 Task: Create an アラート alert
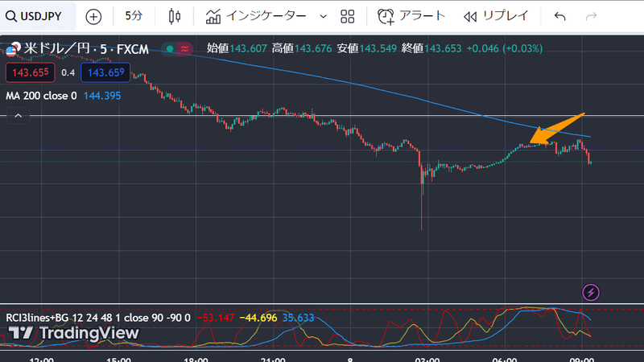pyautogui.click(x=411, y=16)
